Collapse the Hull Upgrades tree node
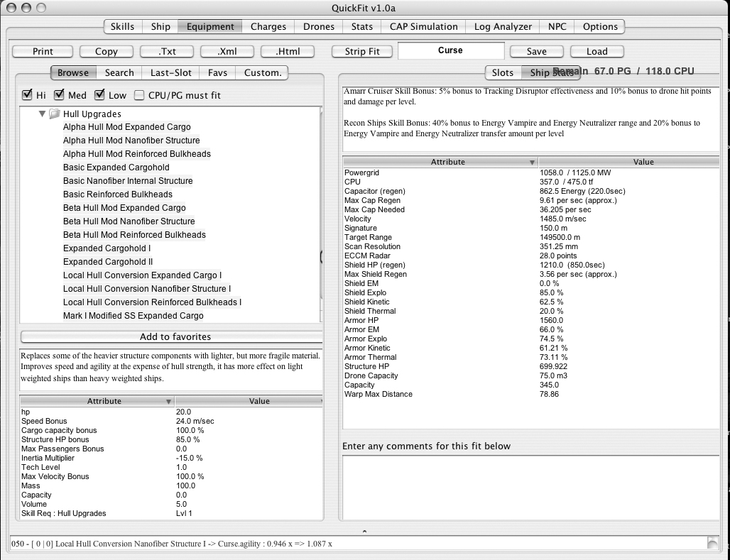Viewport: 730px width, 560px height. click(x=42, y=114)
